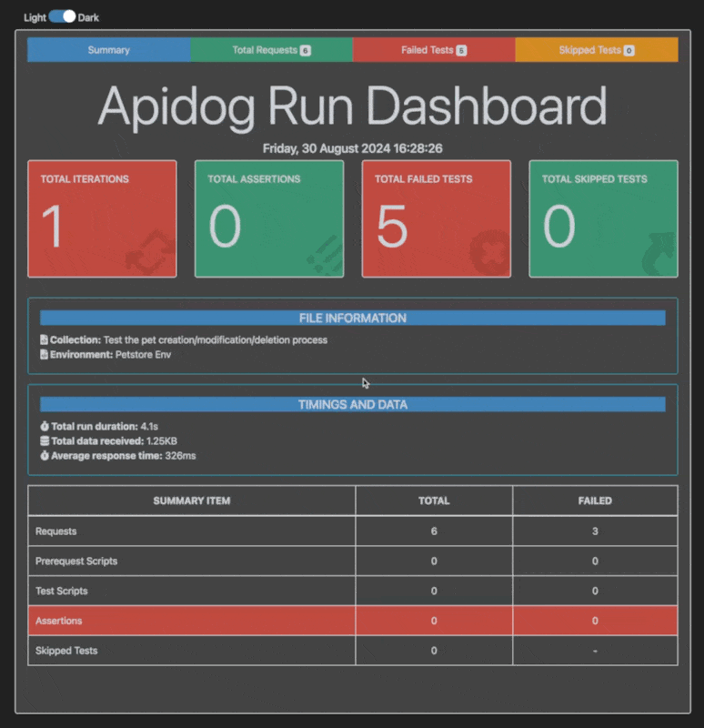Click the 'Apidog Run Dashboard' title

(353, 106)
